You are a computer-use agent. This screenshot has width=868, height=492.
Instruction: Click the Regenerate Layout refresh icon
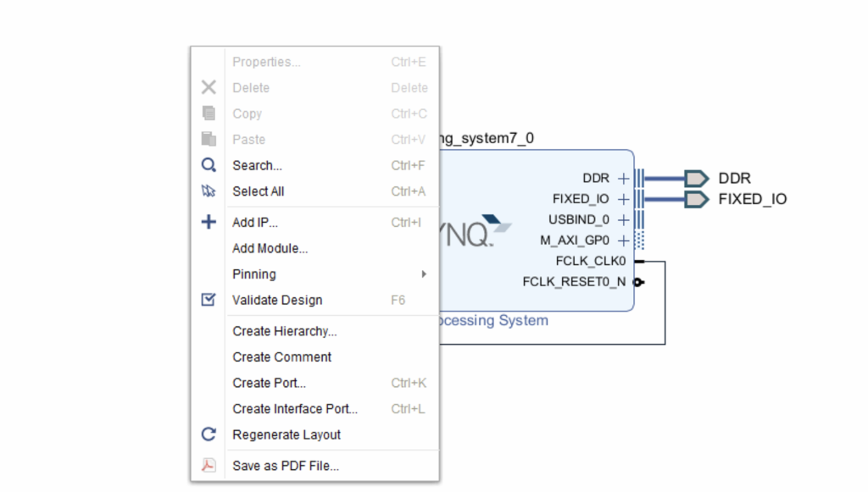click(x=209, y=434)
